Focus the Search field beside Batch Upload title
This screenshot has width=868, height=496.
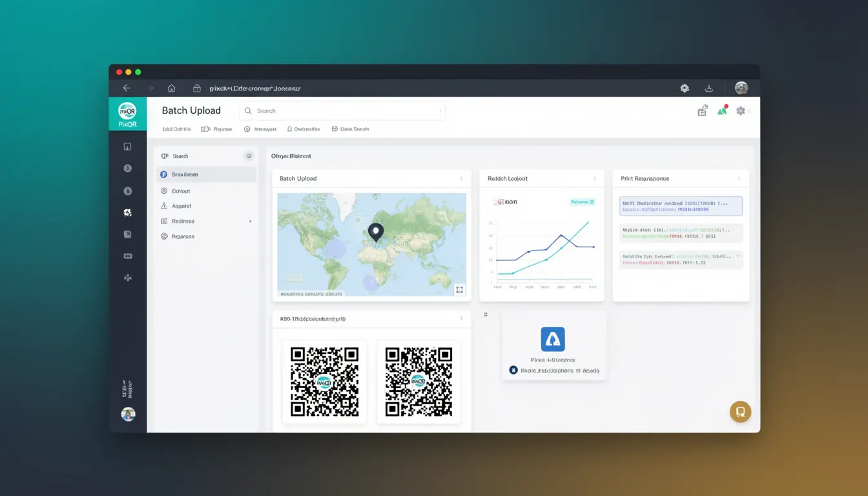click(x=342, y=111)
